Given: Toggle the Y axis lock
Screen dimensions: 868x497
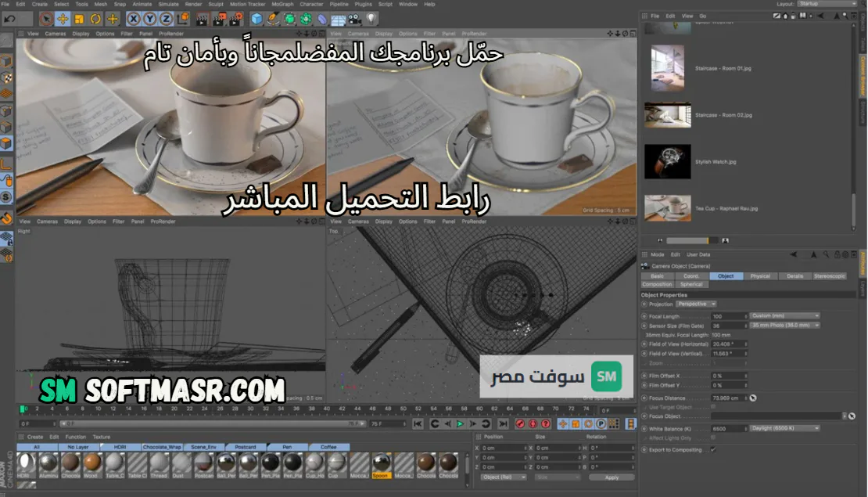Looking at the screenshot, I should click(150, 20).
